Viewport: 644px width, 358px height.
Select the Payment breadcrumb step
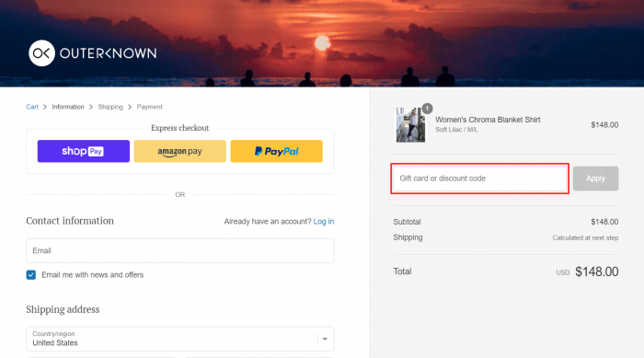149,107
